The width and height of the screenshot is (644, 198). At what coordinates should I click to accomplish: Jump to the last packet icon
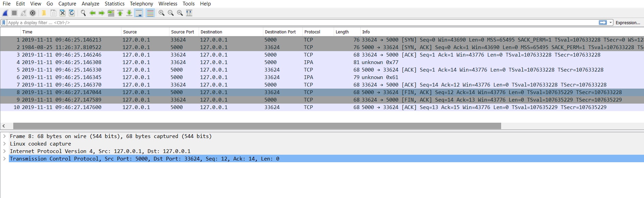[x=129, y=13]
